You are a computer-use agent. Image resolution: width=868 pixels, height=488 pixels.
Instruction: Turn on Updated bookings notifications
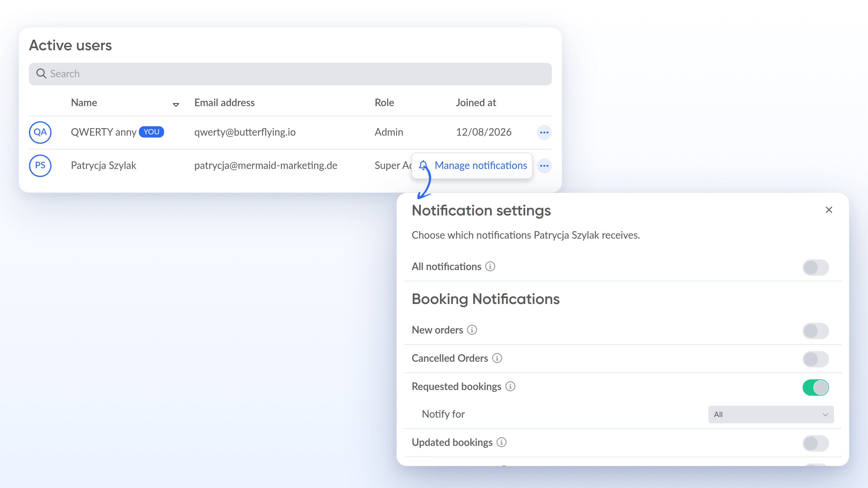(816, 443)
